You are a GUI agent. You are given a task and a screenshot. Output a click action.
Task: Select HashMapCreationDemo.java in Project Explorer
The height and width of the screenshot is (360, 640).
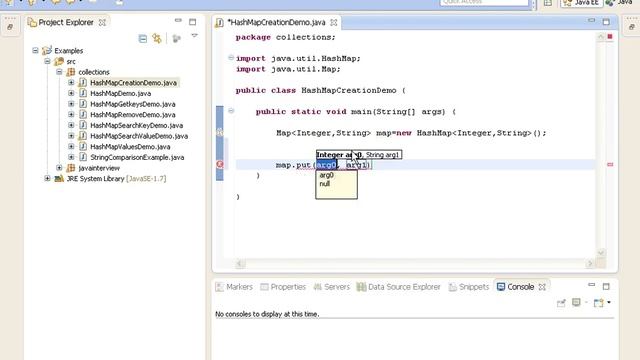point(133,82)
